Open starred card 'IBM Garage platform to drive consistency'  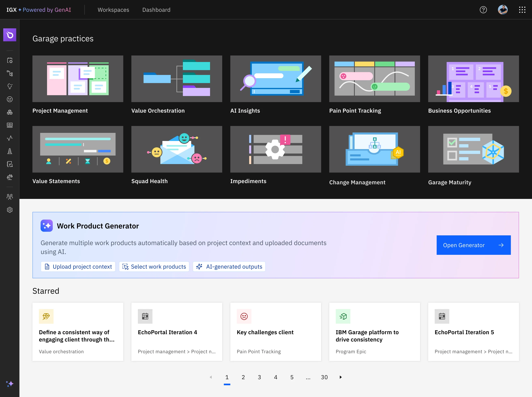(374, 332)
